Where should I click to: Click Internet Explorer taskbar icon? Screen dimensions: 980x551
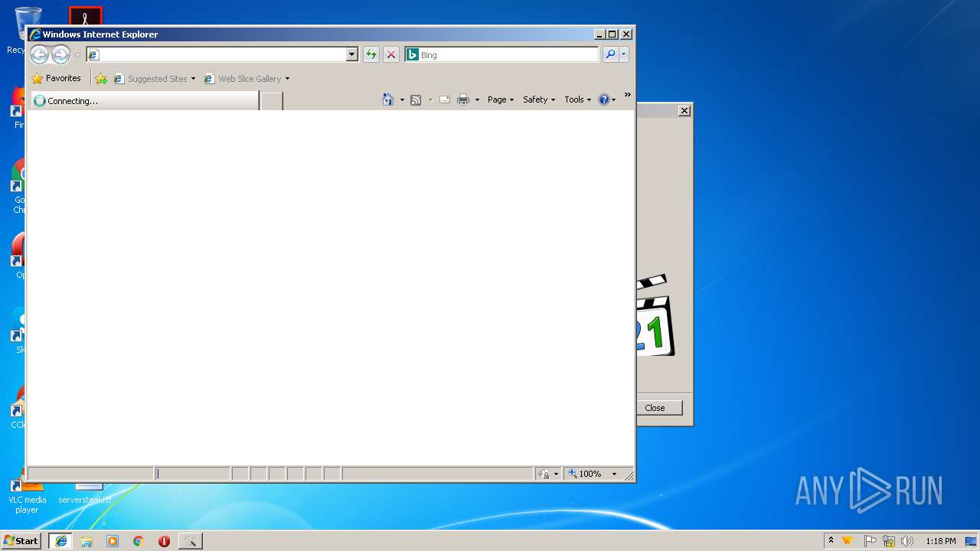coord(61,541)
